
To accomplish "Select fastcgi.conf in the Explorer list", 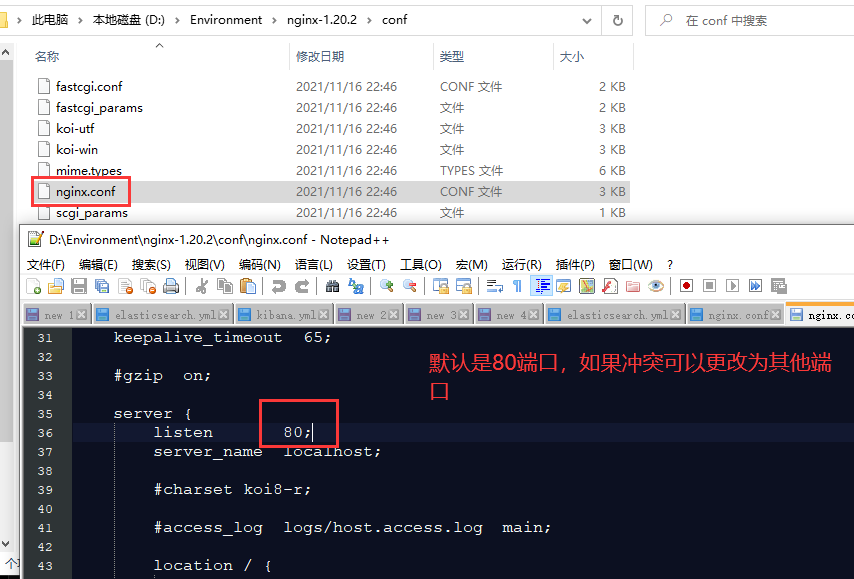I will coord(89,87).
